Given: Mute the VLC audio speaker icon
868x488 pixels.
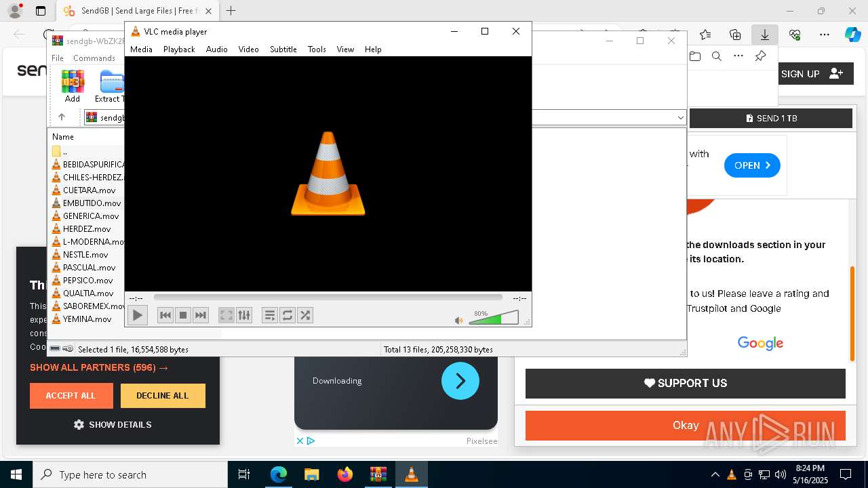Looking at the screenshot, I should pos(459,321).
